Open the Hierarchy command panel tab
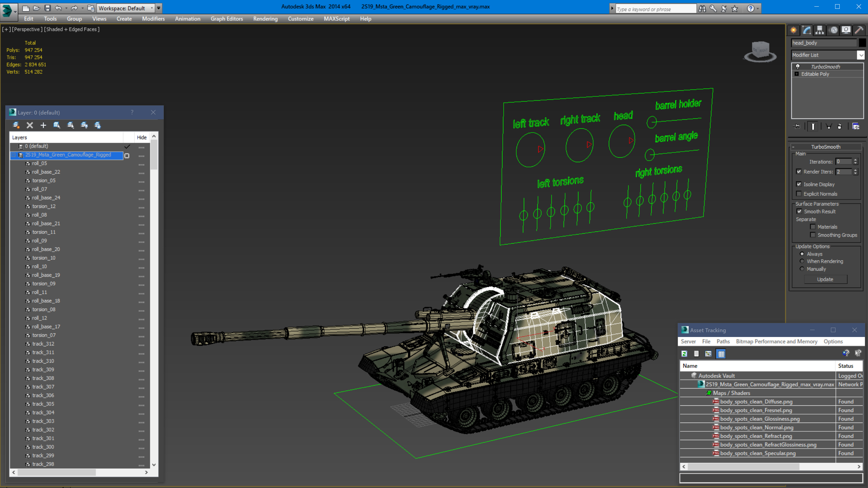 (819, 30)
